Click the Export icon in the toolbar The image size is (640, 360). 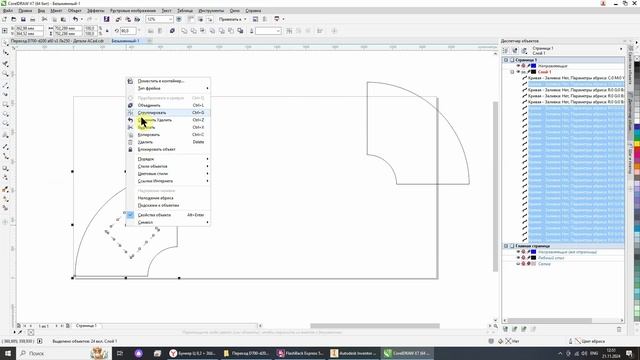pyautogui.click(x=128, y=19)
